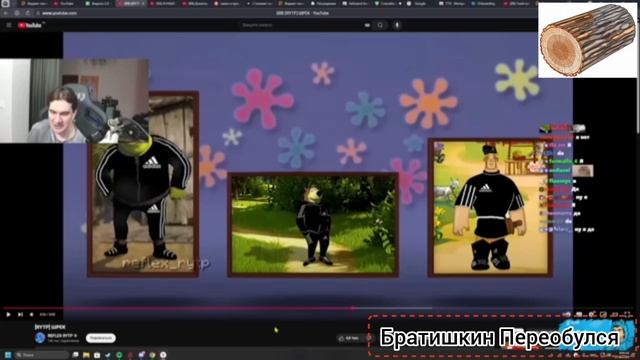Image resolution: width=640 pixels, height=360 pixels.
Task: Click the streamer webcam overlay
Action: [74, 101]
